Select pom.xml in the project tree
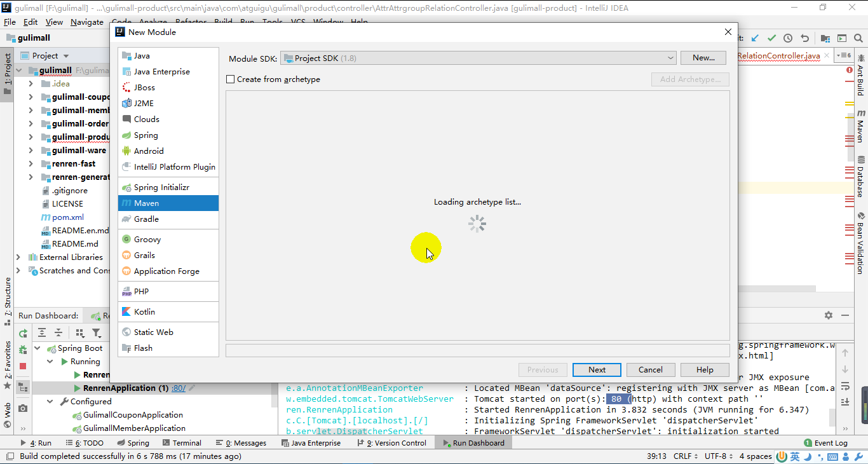The image size is (868, 464). coord(68,217)
